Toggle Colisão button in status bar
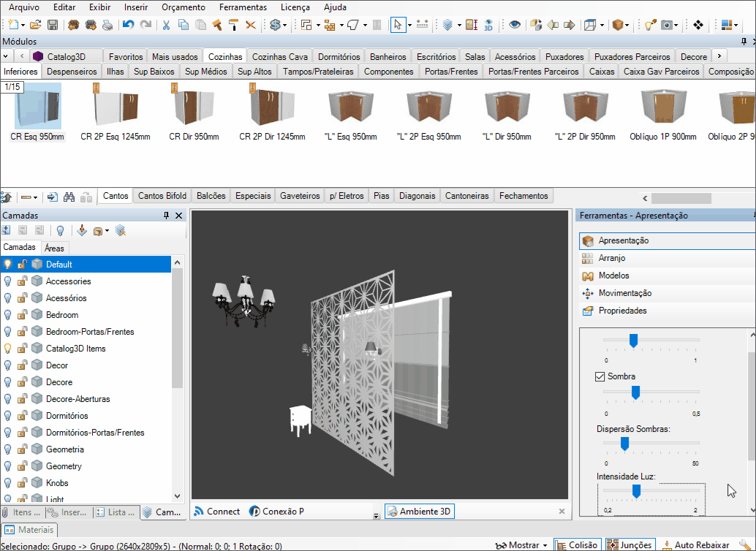Viewport: 756px width, 551px height. click(577, 544)
